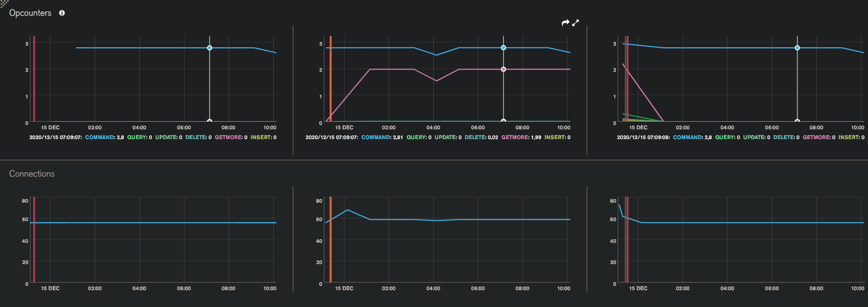Click red event marker in third Connections chart
The height and width of the screenshot is (307, 868).
[626, 240]
